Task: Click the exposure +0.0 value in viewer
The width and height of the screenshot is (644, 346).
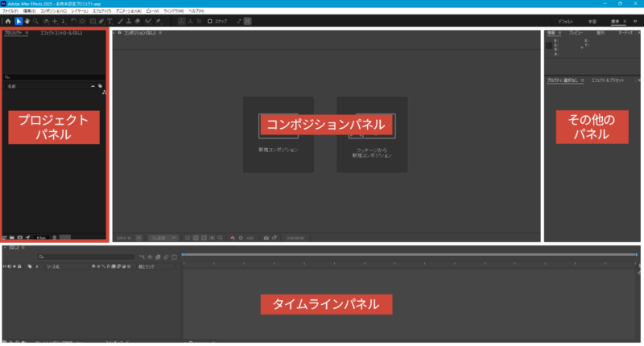Action: [250, 238]
